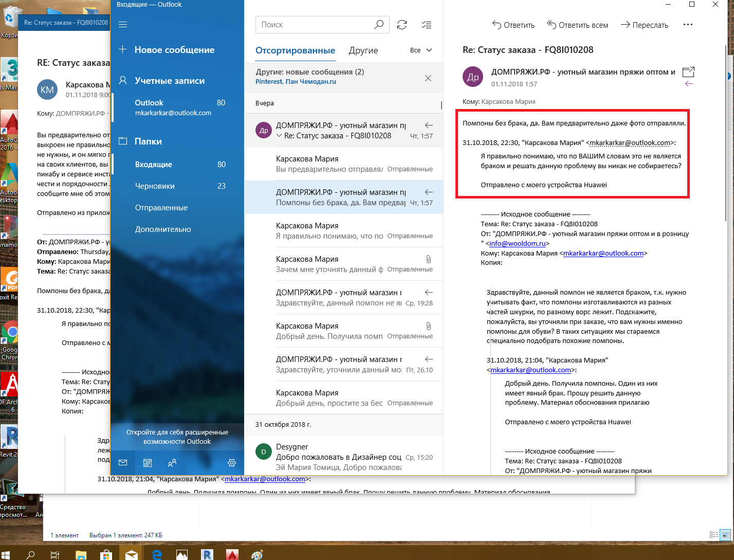Image resolution: width=734 pixels, height=560 pixels.
Task: Open the Calendar icon in Outlook
Action: [x=148, y=463]
